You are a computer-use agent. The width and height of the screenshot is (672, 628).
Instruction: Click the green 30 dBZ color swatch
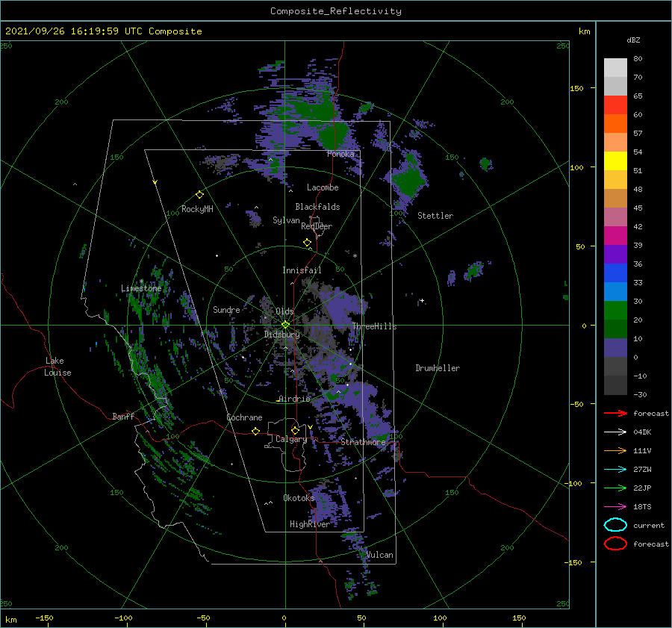(x=615, y=311)
